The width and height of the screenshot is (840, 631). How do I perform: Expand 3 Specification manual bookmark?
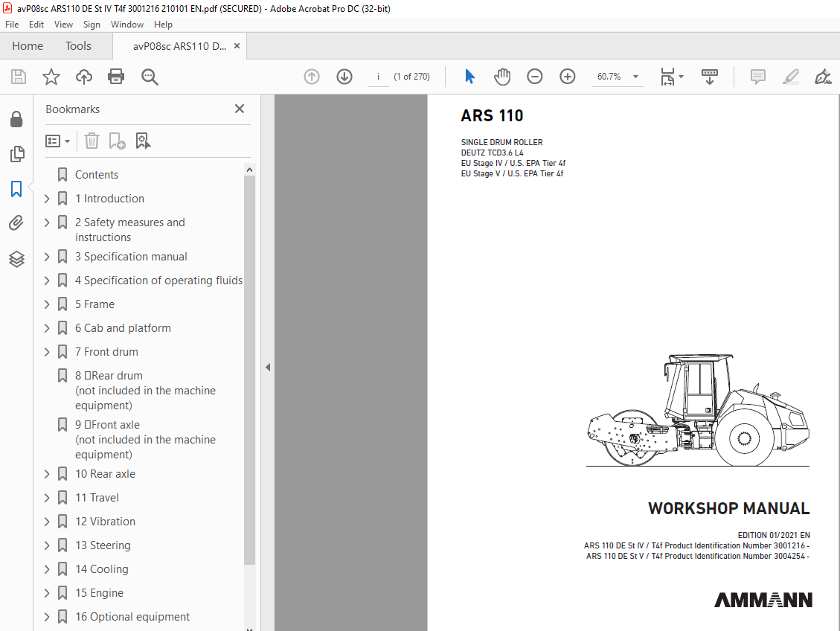click(47, 257)
